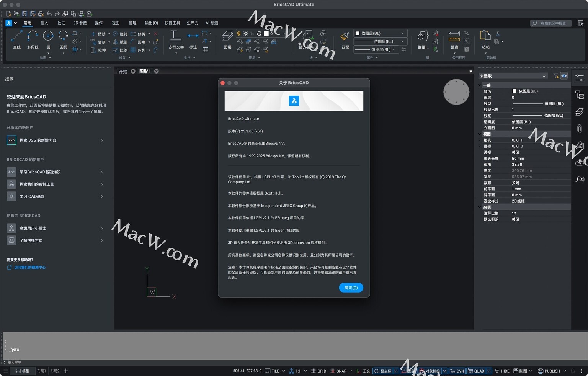Click the New drawing icon

click(x=8, y=14)
